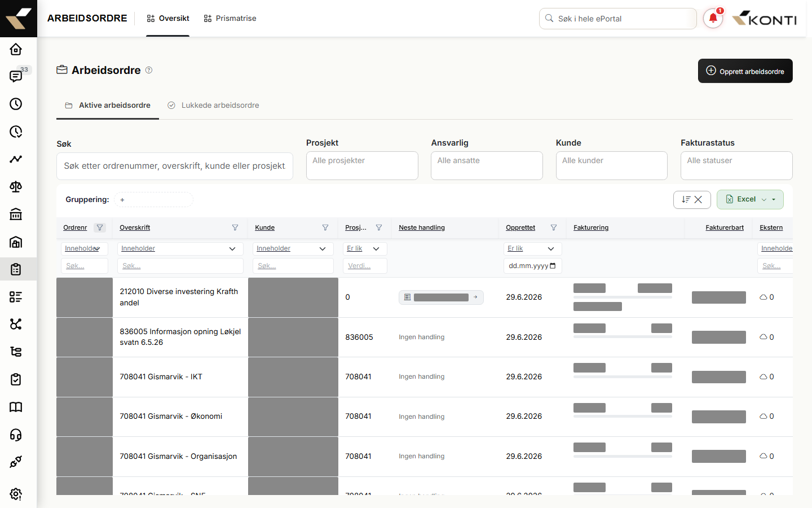Click the cloud icon in 836005 Informasjon row
The width and height of the screenshot is (812, 508).
pyautogui.click(x=764, y=337)
